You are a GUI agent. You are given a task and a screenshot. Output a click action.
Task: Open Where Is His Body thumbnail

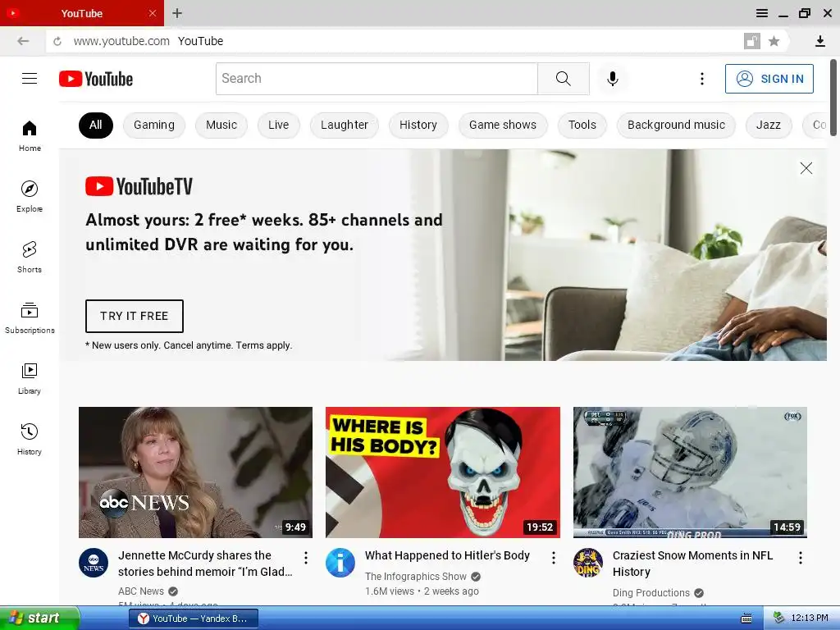pyautogui.click(x=442, y=472)
